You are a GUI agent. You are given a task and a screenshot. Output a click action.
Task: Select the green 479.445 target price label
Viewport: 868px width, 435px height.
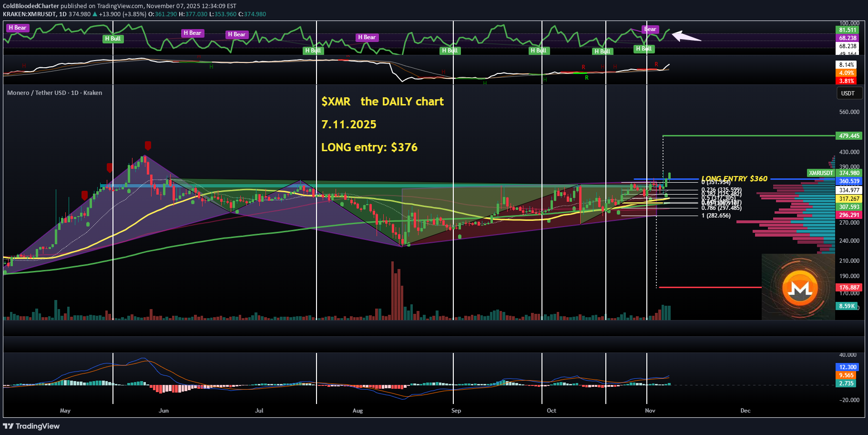tap(849, 136)
